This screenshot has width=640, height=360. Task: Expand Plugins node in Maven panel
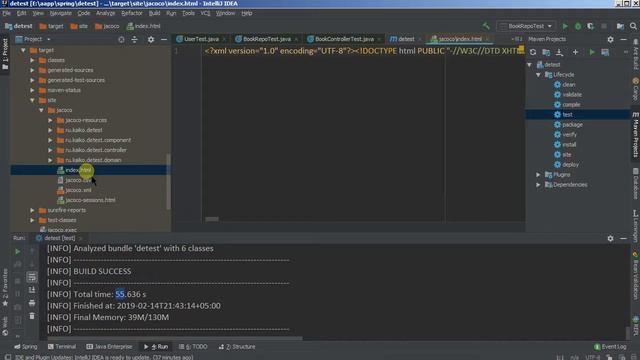(538, 175)
